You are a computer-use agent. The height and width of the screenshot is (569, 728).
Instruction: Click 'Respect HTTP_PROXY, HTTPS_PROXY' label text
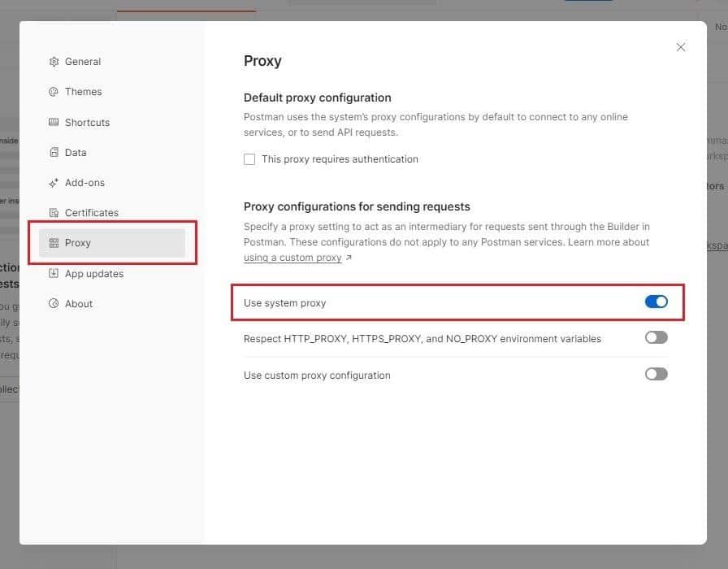(422, 339)
